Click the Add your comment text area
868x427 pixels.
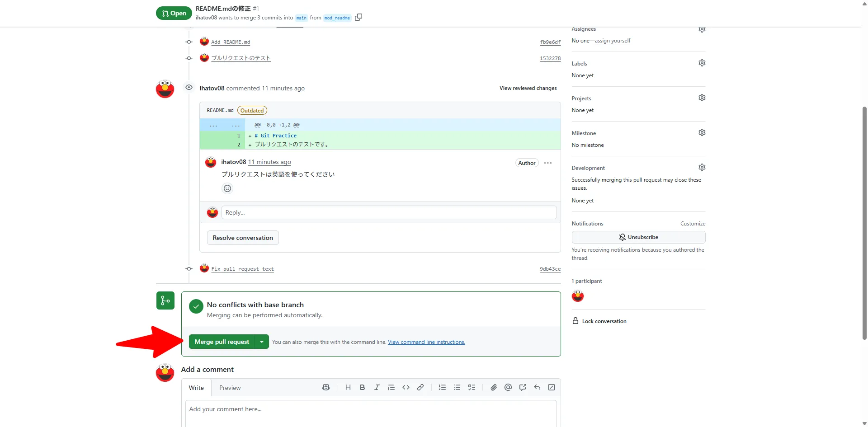(x=371, y=413)
